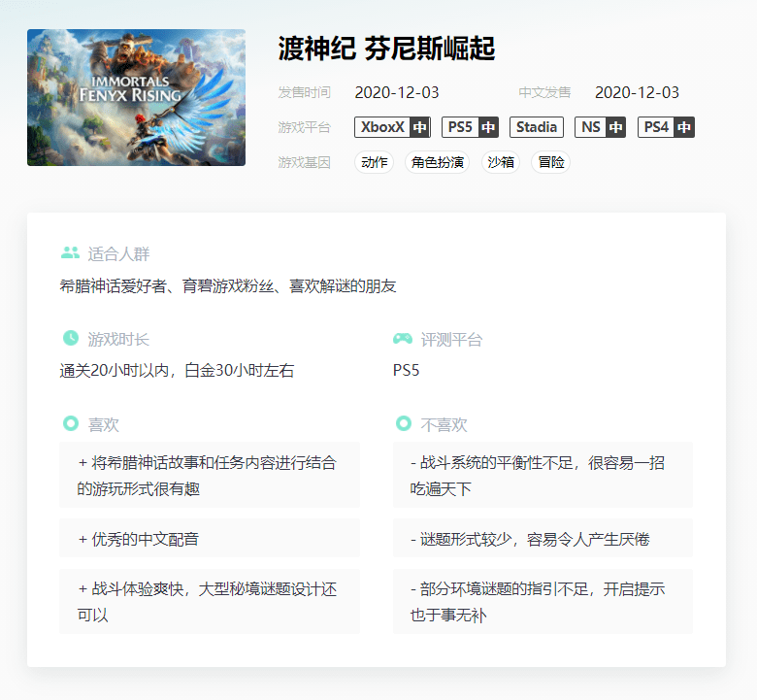The width and height of the screenshot is (757, 700).
Task: Click the con item 部分环境谜题的指引不足
Action: coord(543,601)
